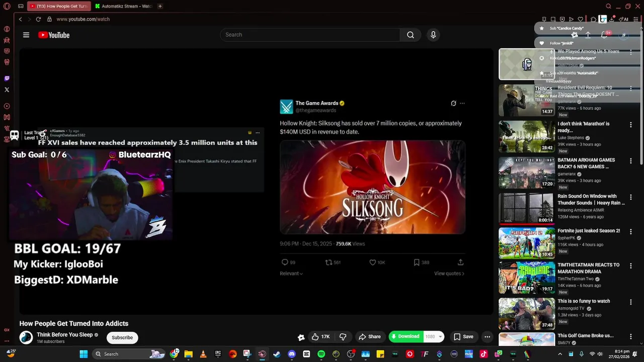
Task: Save the video to a playlist
Action: pyautogui.click(x=463, y=337)
